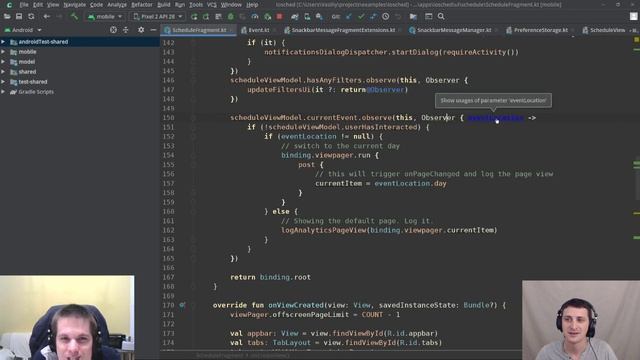The image size is (640, 360).
Task: Click the red Stop icon
Action: tap(280, 17)
